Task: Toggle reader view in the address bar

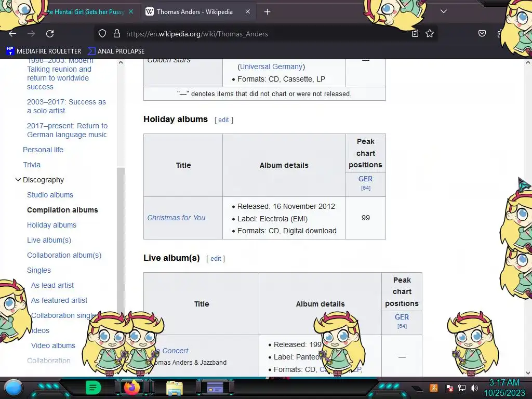Action: (x=415, y=33)
